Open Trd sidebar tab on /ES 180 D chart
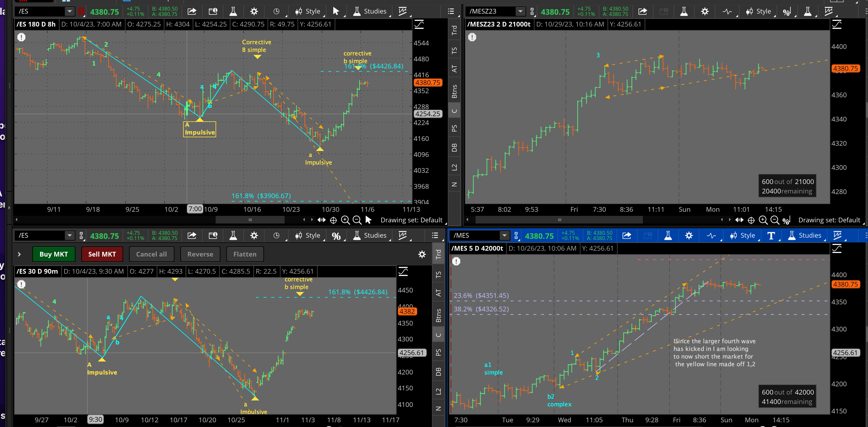Image resolution: width=868 pixels, height=427 pixels. (x=454, y=30)
